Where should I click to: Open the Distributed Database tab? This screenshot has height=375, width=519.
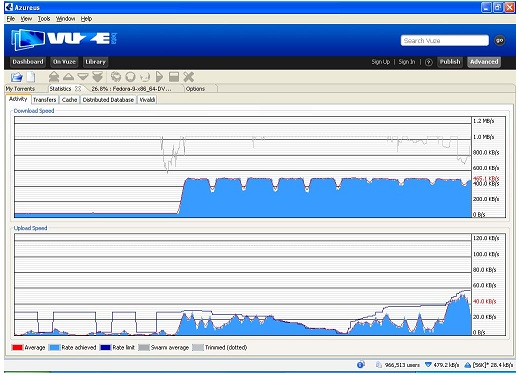coord(108,100)
